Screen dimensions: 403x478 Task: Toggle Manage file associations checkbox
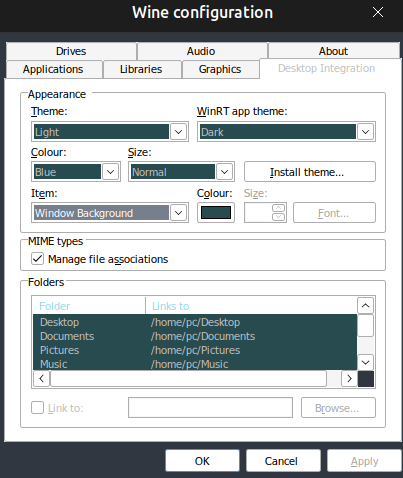pyautogui.click(x=37, y=259)
